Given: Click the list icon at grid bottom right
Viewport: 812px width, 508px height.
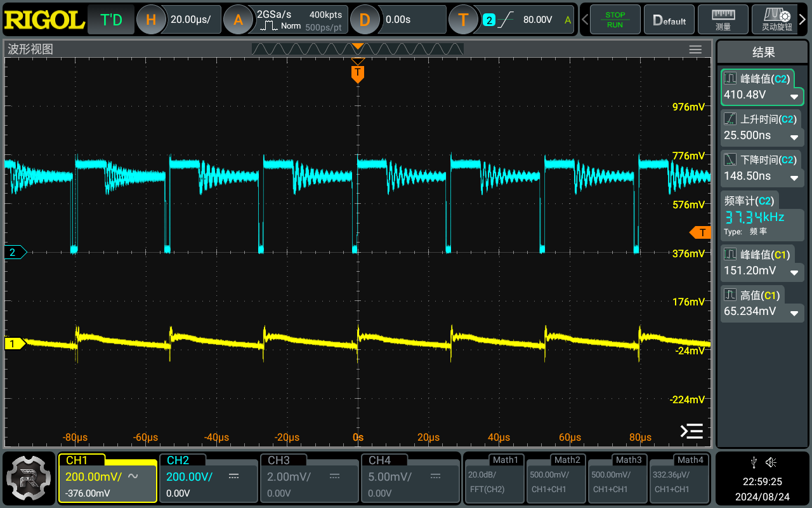Looking at the screenshot, I should tap(691, 431).
